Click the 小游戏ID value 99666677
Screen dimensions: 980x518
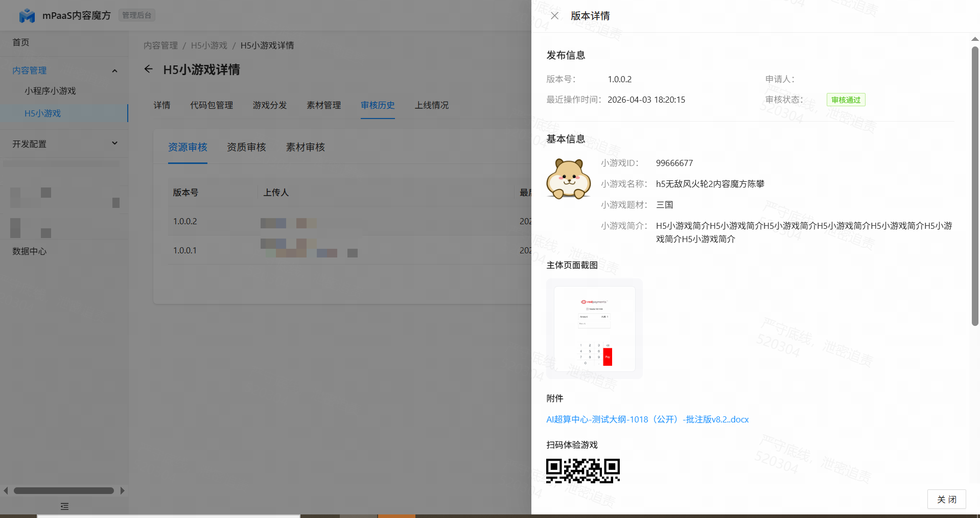pyautogui.click(x=674, y=163)
